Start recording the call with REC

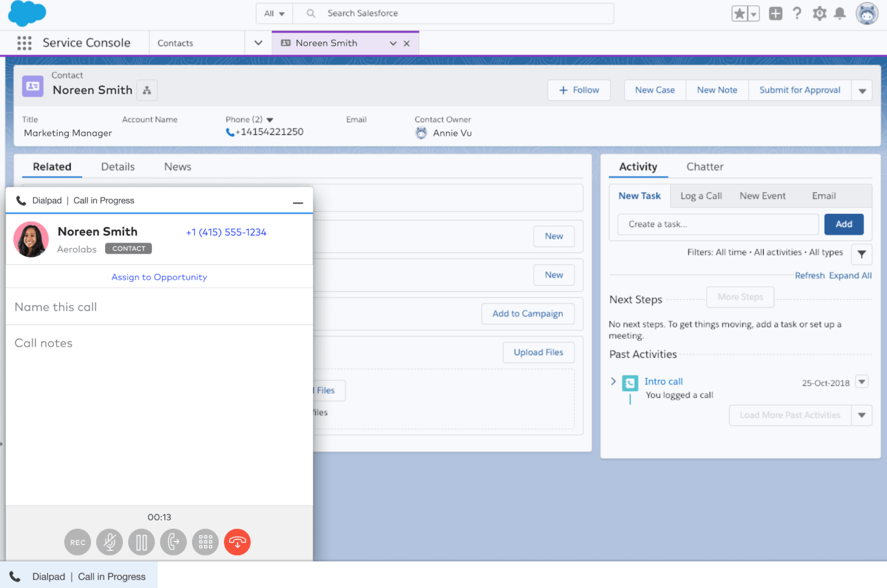tap(77, 542)
